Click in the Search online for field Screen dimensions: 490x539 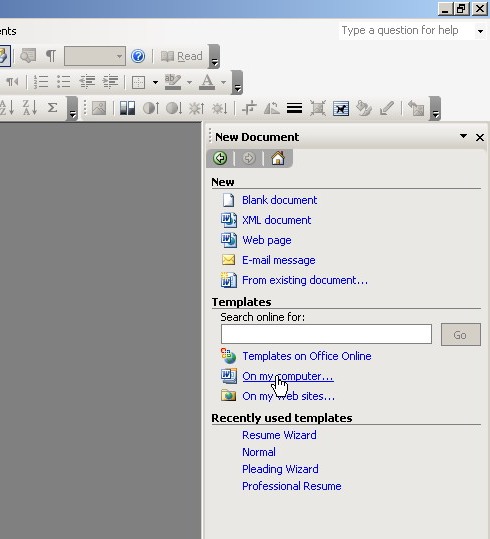click(x=326, y=334)
